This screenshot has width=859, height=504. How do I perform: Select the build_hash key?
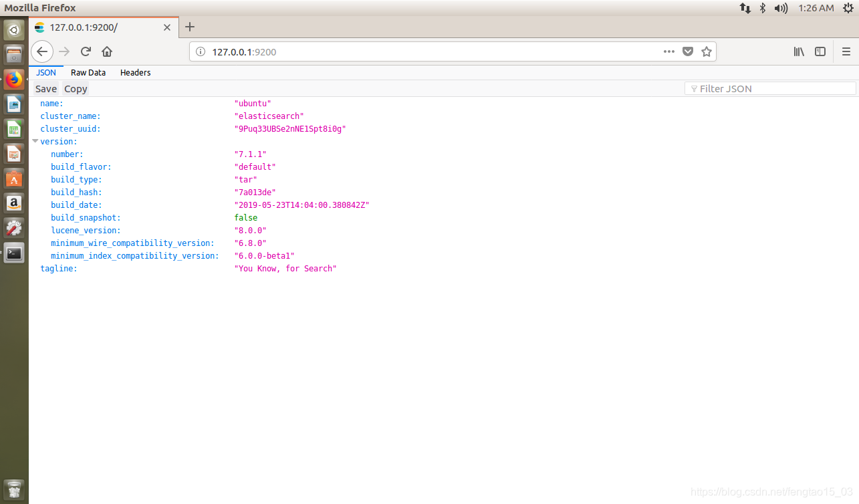(76, 193)
